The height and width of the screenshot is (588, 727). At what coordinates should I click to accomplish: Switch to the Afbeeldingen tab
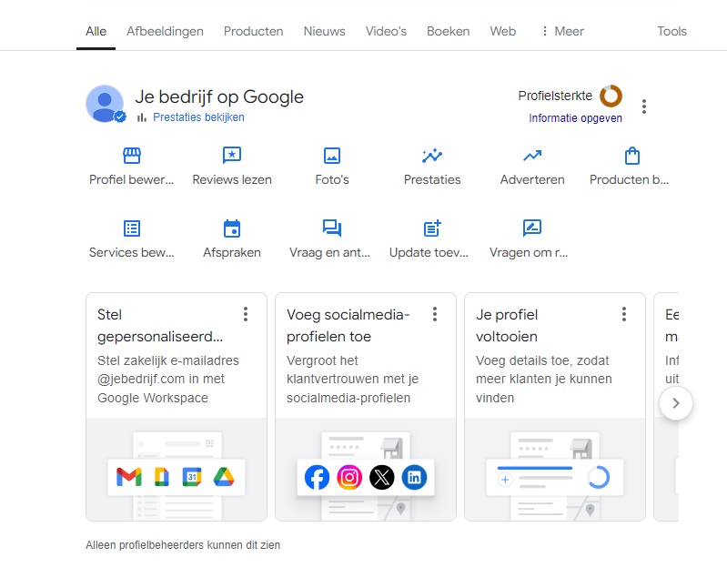(x=165, y=31)
